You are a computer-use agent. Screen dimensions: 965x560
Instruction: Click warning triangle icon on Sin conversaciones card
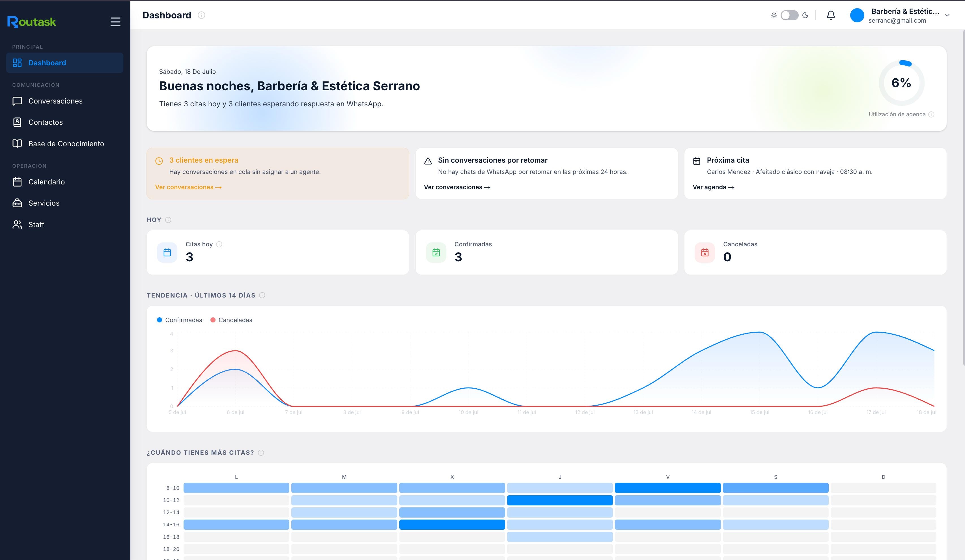point(428,161)
